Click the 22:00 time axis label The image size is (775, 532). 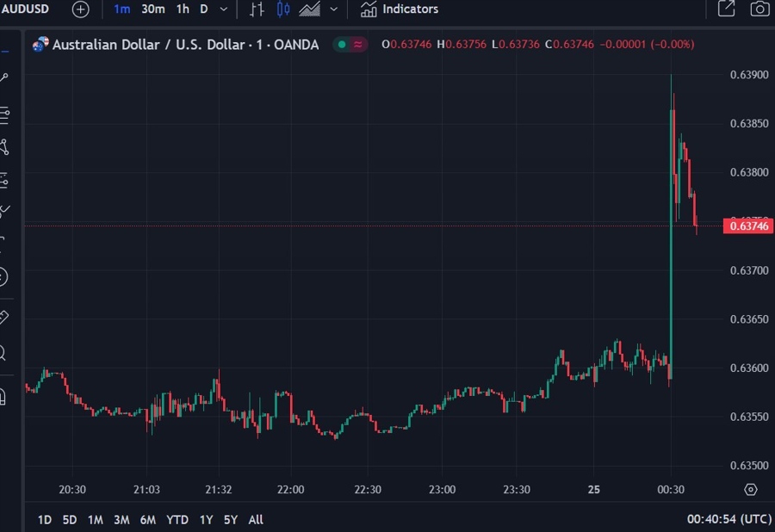click(x=291, y=490)
